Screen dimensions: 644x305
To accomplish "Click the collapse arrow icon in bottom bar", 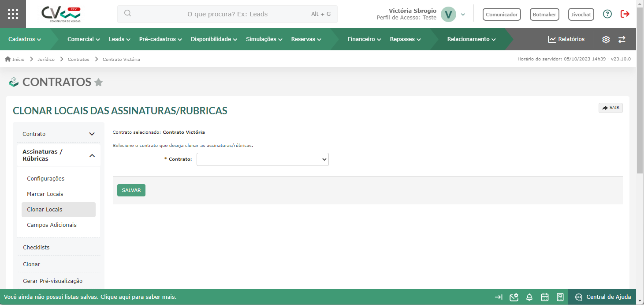I will 499,297.
